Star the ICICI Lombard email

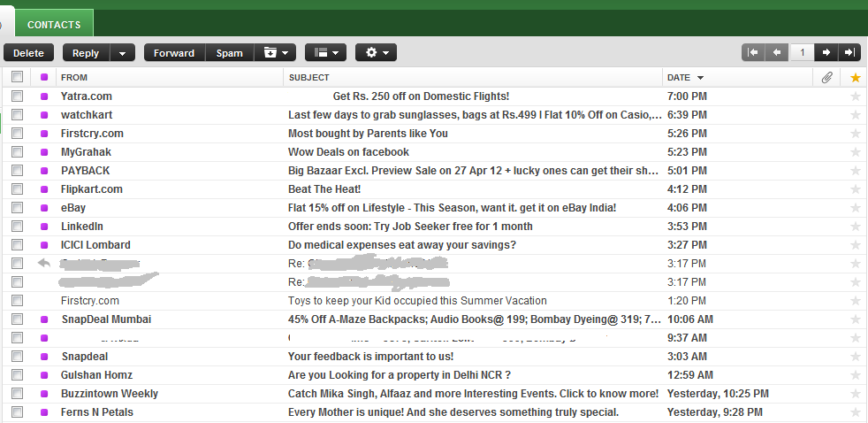(856, 245)
